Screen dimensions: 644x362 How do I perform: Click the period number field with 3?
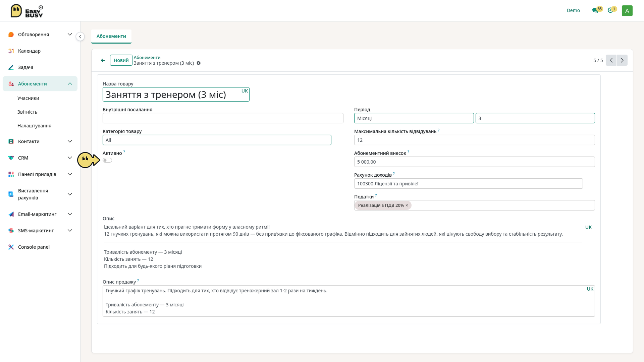point(535,118)
